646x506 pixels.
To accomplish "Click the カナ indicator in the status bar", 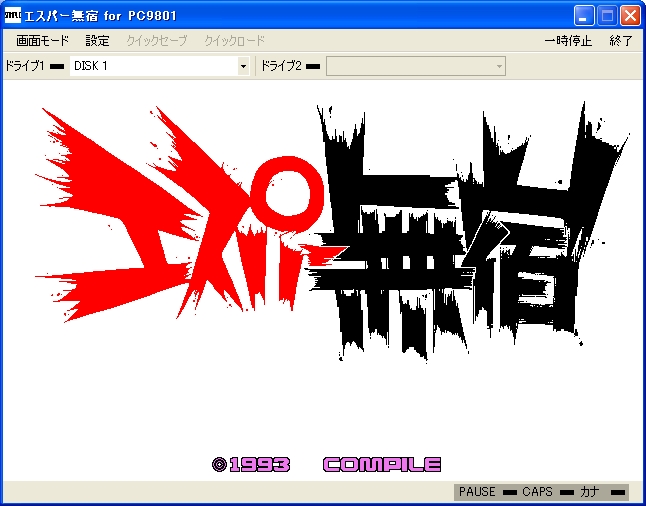I will [x=590, y=492].
